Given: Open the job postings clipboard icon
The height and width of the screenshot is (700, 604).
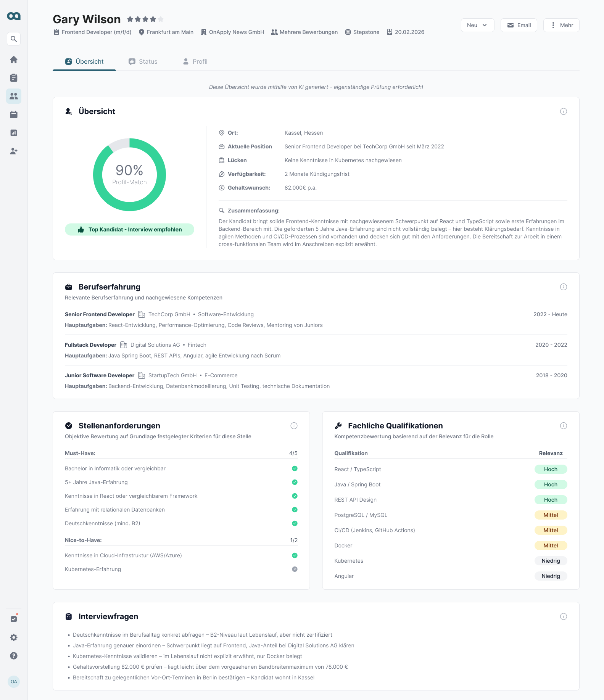Looking at the screenshot, I should [14, 78].
